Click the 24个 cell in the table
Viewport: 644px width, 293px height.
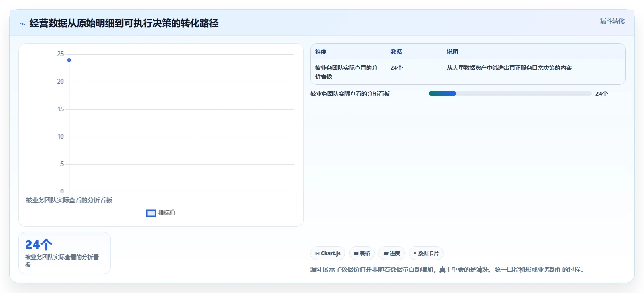tap(396, 68)
